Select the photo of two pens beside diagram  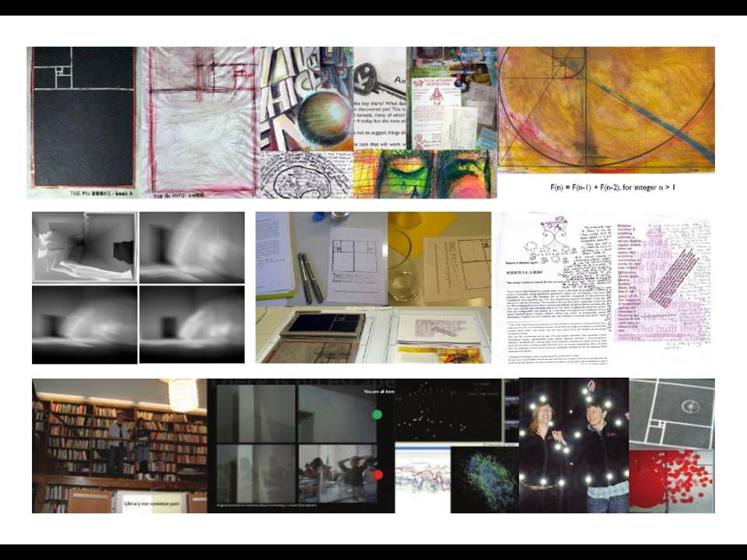click(321, 258)
